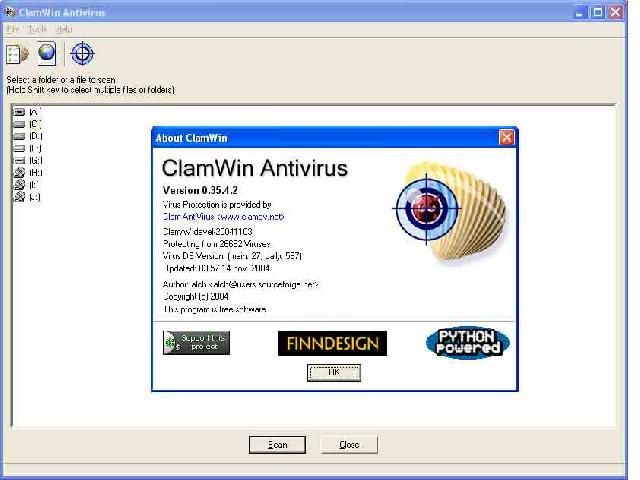The height and width of the screenshot is (480, 640).
Task: Minimize the ClamWin Antivirus window
Action: (580, 12)
